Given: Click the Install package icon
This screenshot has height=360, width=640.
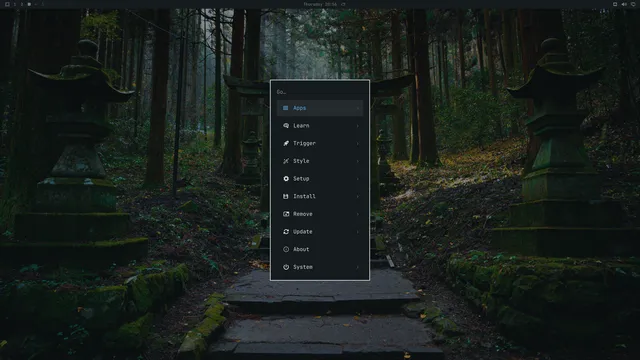Looking at the screenshot, I should tap(286, 196).
